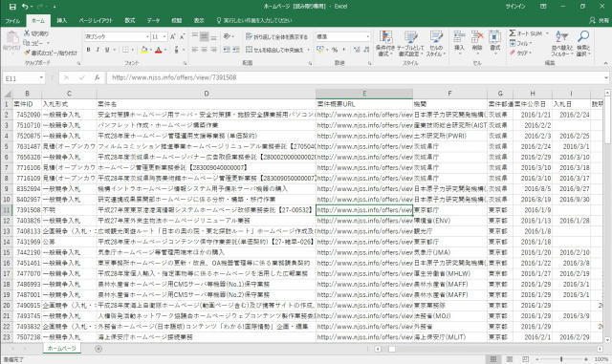Click the Name Box showing E11
This screenshot has height=364, width=612.
tap(23, 78)
